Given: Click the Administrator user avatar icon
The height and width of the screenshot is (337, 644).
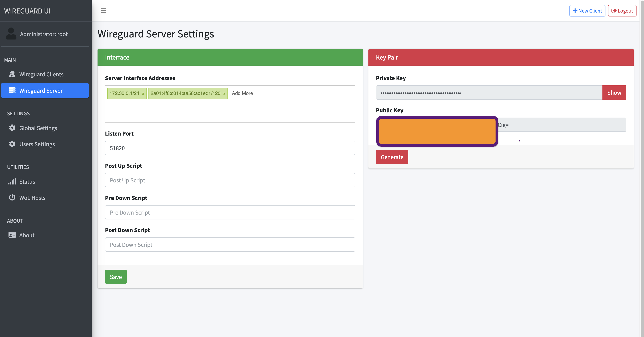Looking at the screenshot, I should [x=11, y=34].
